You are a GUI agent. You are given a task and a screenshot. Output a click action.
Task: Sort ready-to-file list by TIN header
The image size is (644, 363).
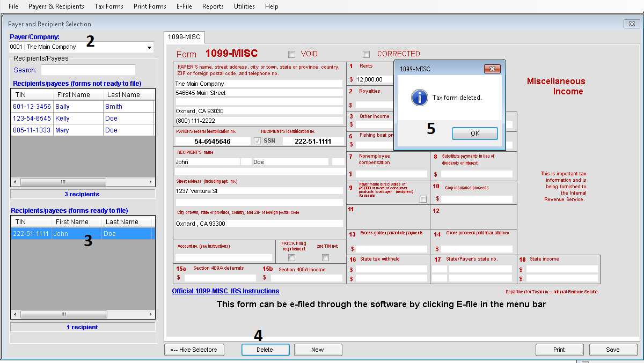[x=32, y=222]
